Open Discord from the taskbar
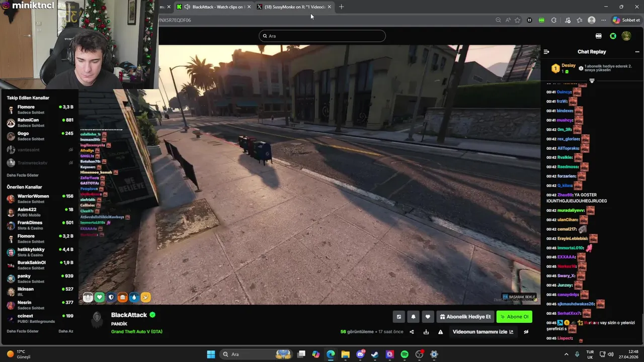The width and height of the screenshot is (644, 362). (360, 354)
